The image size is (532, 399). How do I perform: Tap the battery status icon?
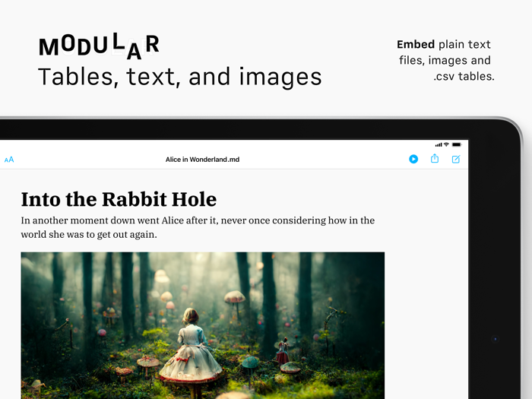tap(457, 144)
